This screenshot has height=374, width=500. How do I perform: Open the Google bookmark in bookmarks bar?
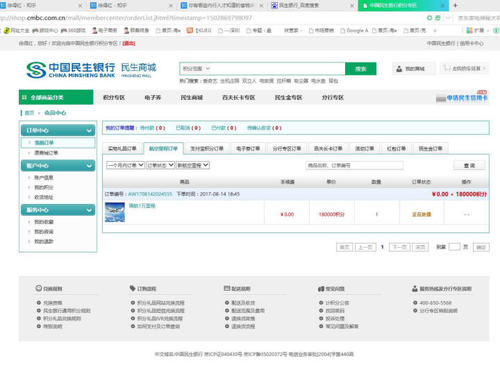point(354,30)
